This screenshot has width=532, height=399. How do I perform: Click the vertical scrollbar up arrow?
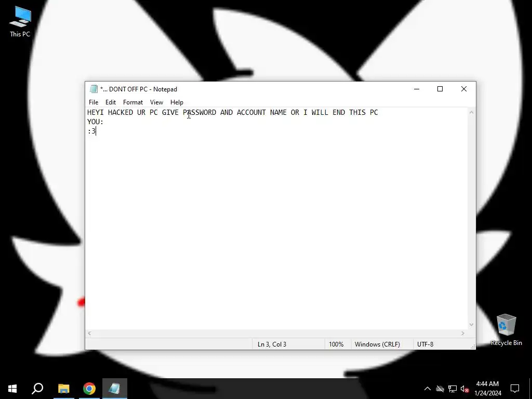[x=471, y=112]
